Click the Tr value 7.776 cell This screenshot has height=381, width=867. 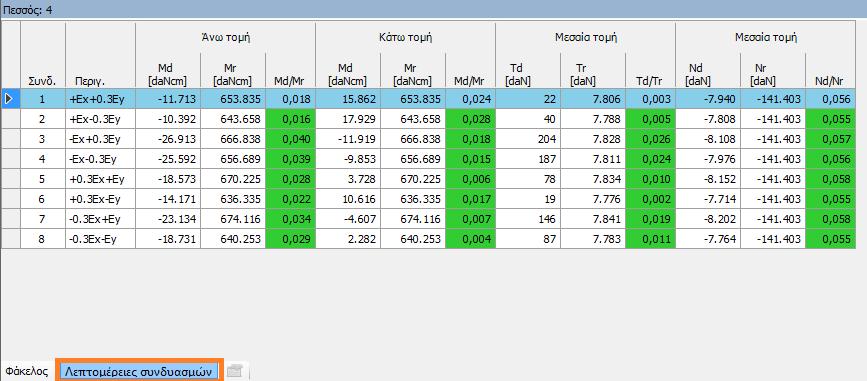click(x=593, y=199)
